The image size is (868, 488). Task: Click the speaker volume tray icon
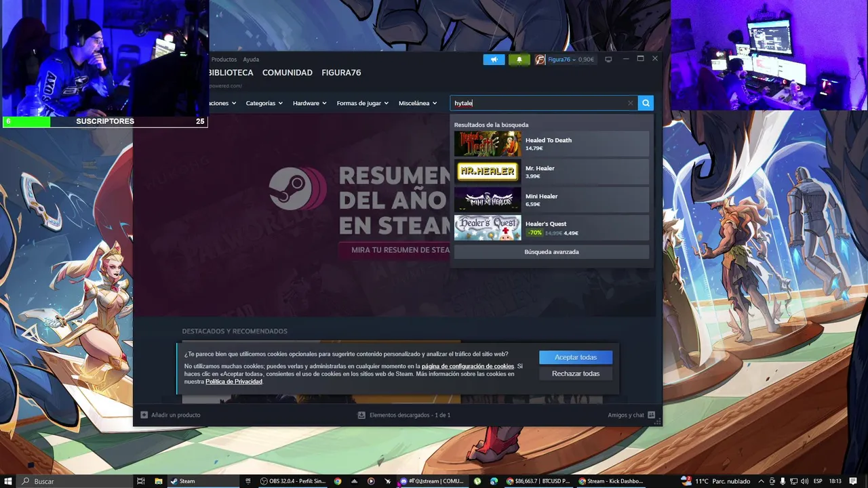click(805, 481)
